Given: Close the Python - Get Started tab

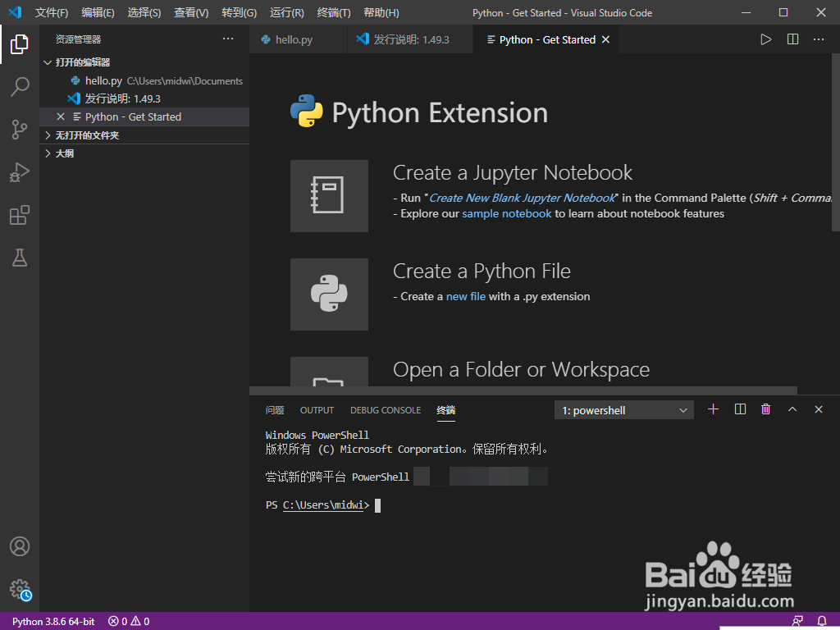Looking at the screenshot, I should click(605, 39).
